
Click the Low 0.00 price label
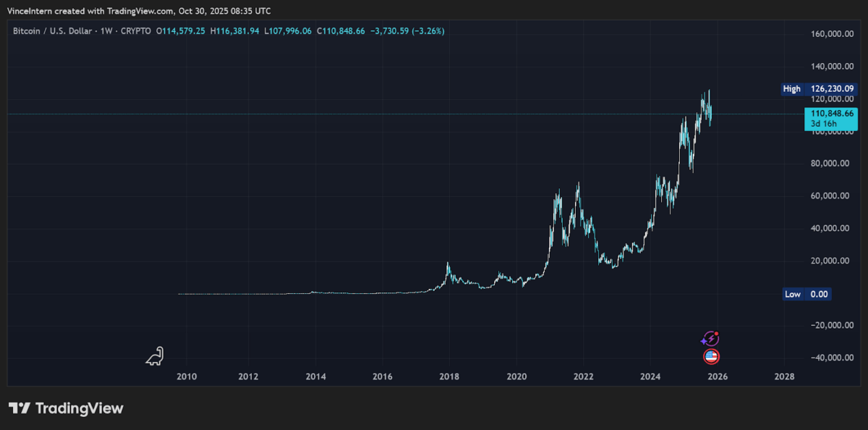coord(807,294)
